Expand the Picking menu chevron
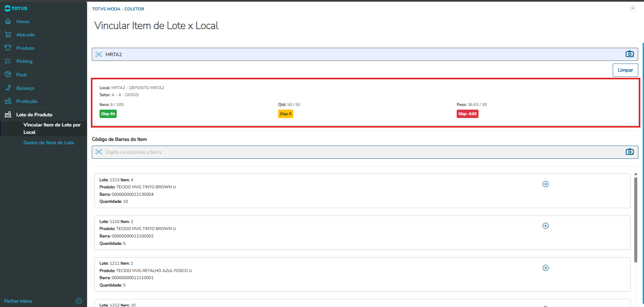 [x=79, y=62]
